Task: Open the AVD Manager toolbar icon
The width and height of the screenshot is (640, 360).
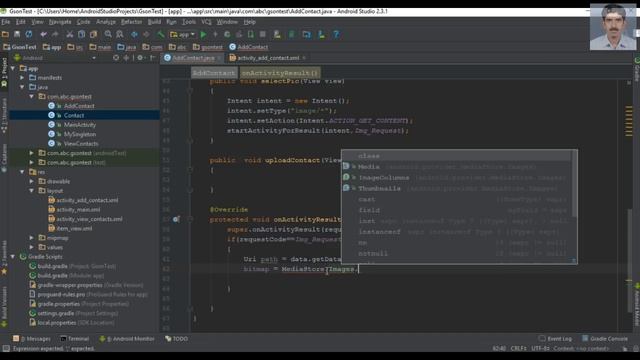Action: 277,35
